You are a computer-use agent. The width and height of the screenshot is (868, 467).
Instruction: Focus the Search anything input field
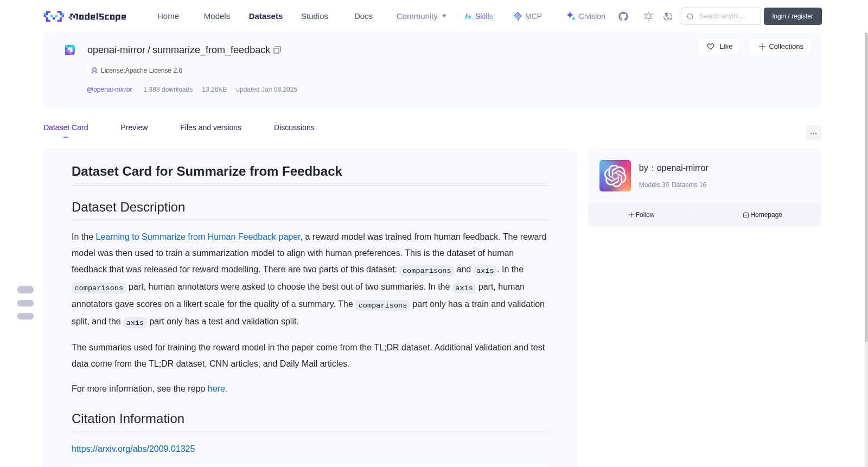pyautogui.click(x=721, y=16)
